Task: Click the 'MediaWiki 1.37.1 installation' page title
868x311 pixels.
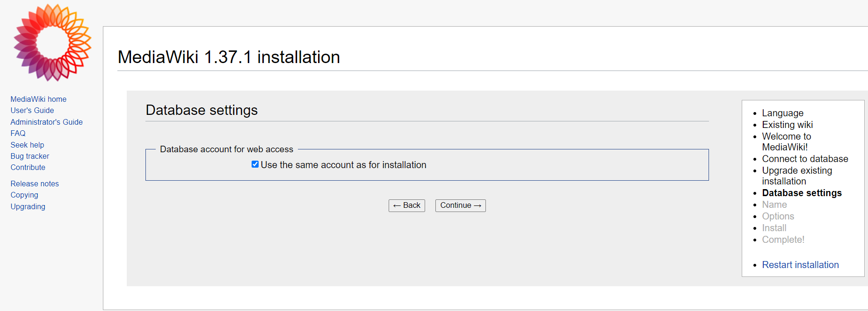Action: pyautogui.click(x=229, y=57)
